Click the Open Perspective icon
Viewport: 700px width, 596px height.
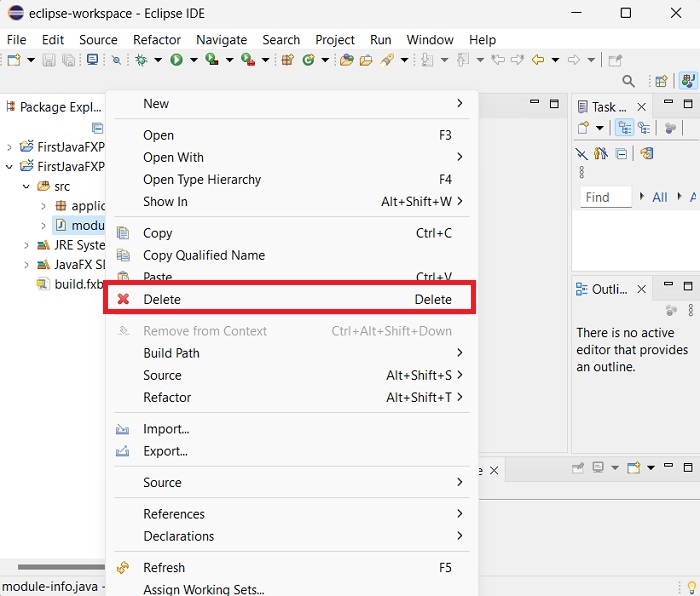click(661, 81)
